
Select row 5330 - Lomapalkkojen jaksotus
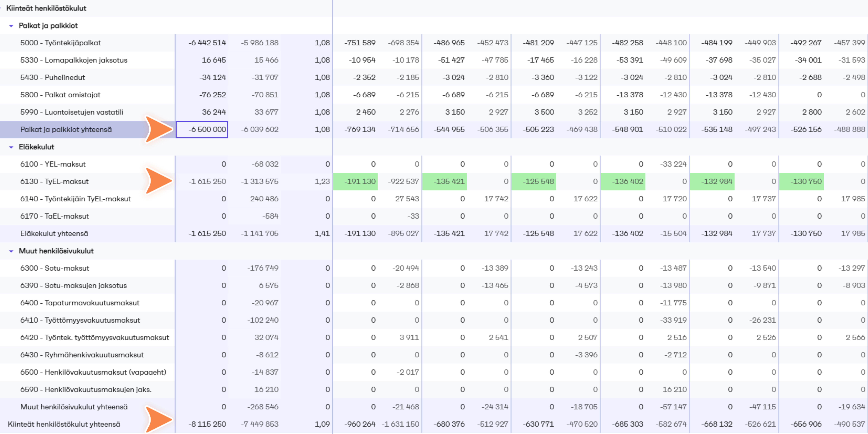click(434, 60)
